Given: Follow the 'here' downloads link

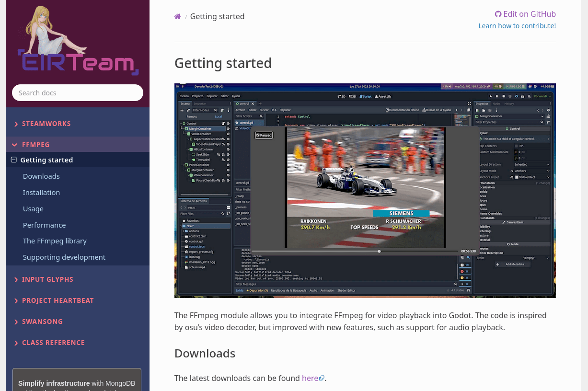Looking at the screenshot, I should point(313,378).
